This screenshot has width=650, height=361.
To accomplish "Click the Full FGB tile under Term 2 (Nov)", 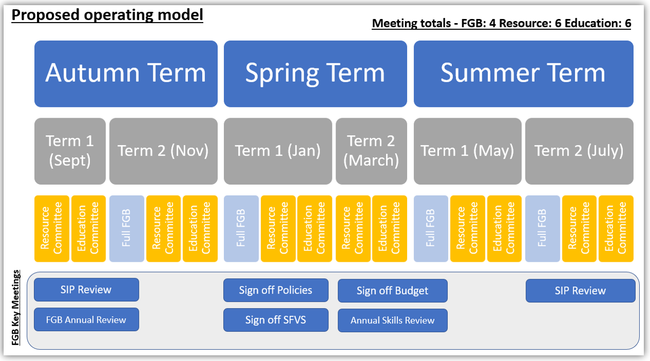I will point(127,229).
